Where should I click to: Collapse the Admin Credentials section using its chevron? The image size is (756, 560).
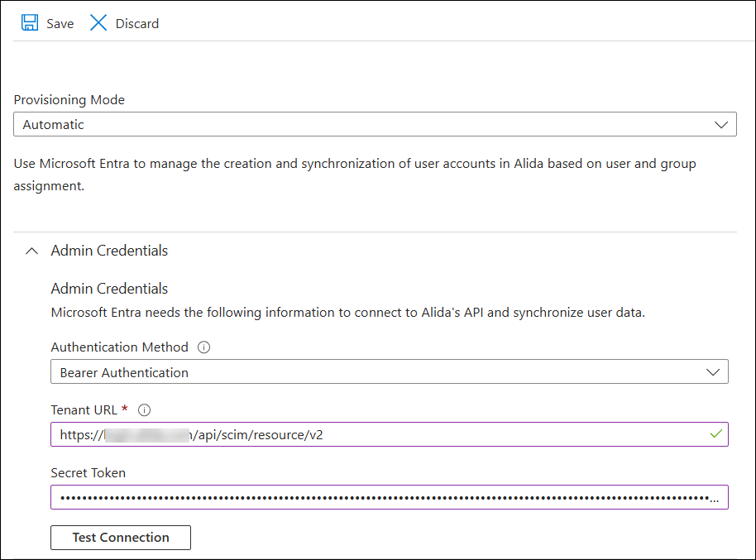(x=31, y=251)
